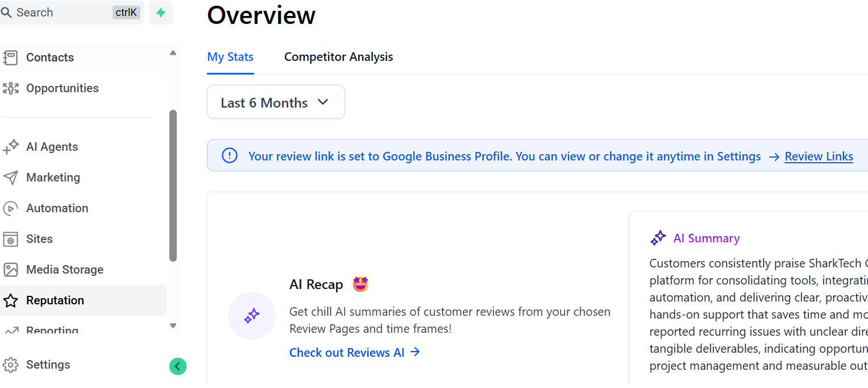The image size is (868, 388).
Task: Open the Review Links link
Action: coord(819,156)
